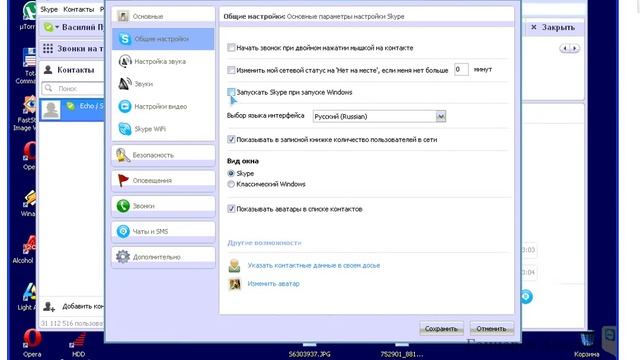Open the Контакты menu in the menu bar
640x360 pixels.
tap(78, 9)
